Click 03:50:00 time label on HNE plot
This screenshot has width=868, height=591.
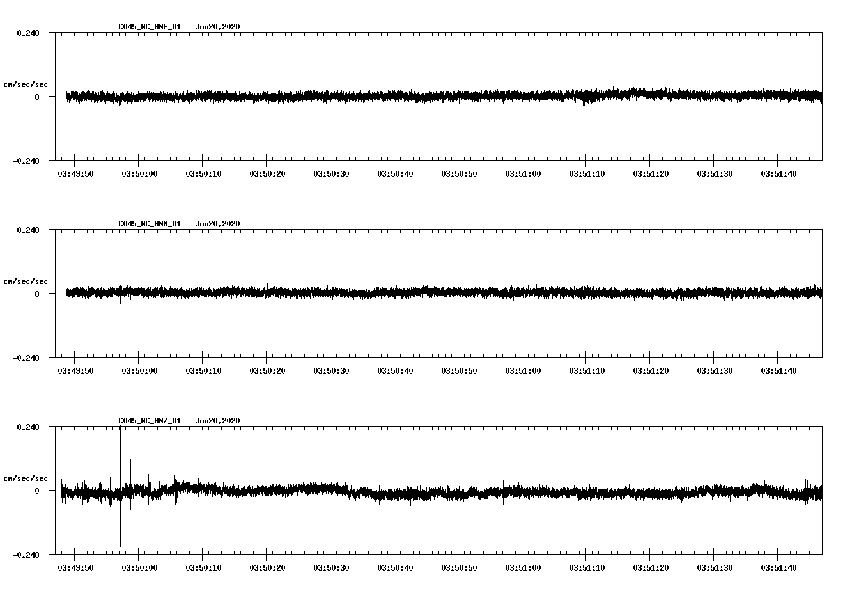point(139,174)
